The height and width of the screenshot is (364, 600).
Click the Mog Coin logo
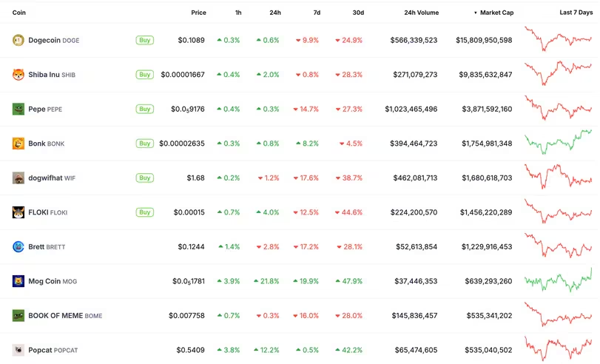coord(18,281)
